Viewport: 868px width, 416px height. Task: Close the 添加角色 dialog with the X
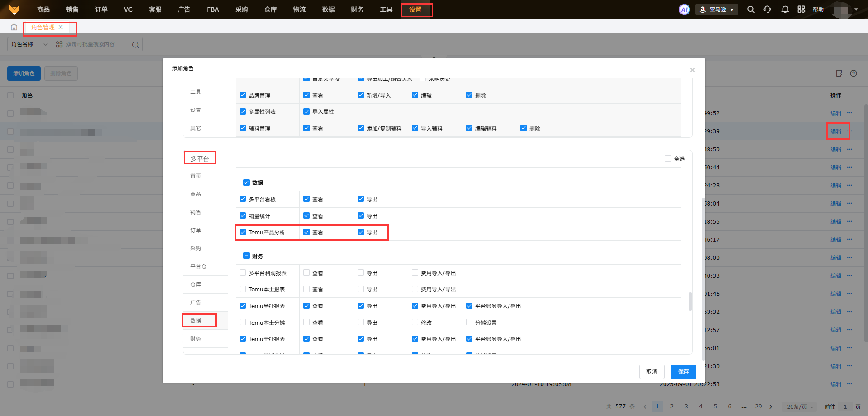coord(693,70)
